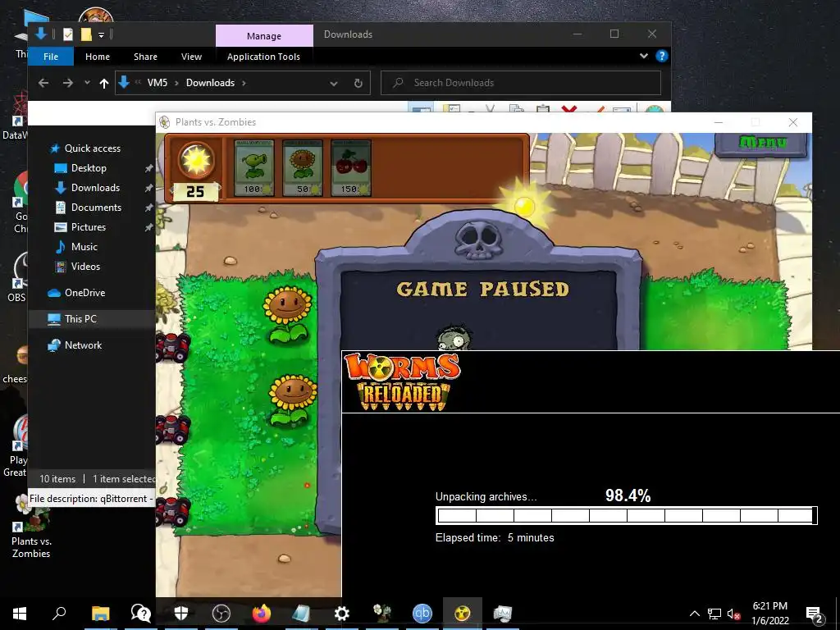The height and width of the screenshot is (630, 840).
Task: Open the Share ribbon tab
Action: click(145, 57)
